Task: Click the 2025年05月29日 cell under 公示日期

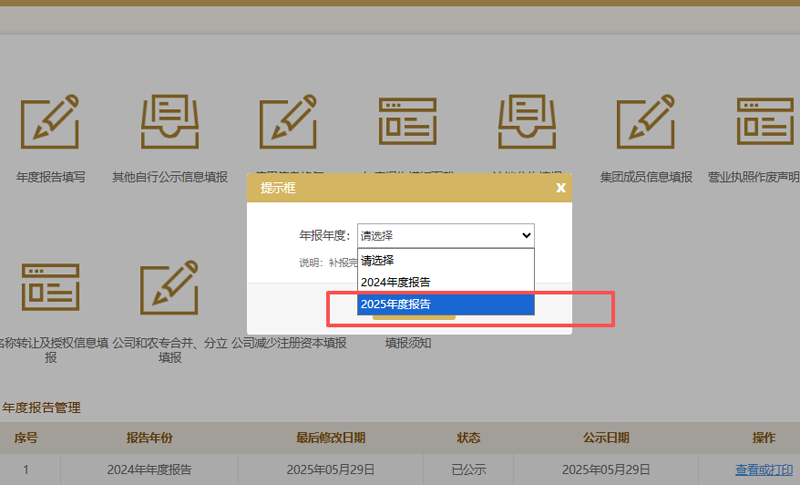Action: (x=606, y=469)
